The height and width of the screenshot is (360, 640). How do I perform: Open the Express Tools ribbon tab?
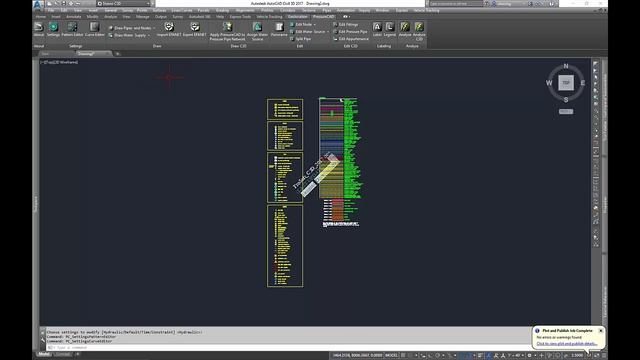(x=240, y=17)
